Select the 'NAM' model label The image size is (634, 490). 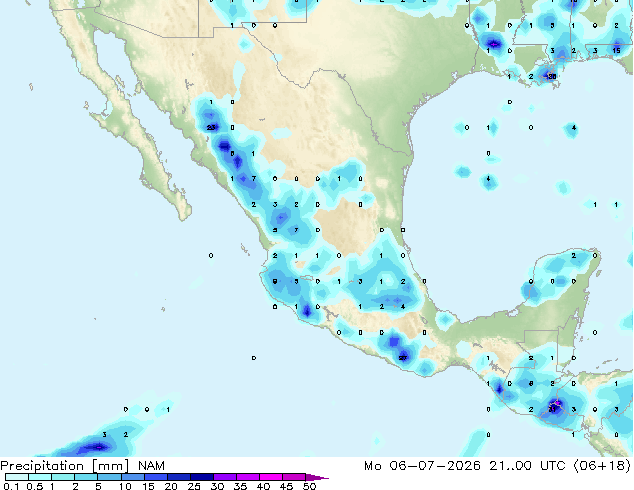[x=151, y=466]
